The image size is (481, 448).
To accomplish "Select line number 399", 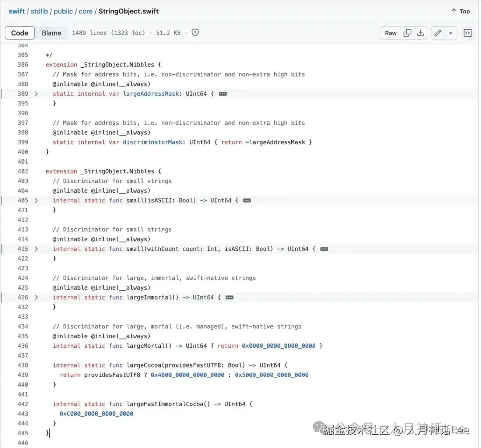I will pos(23,142).
